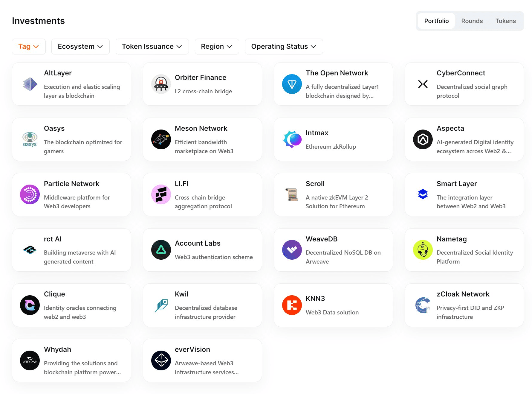The image size is (532, 394).
Task: Click the zCloak Network logo
Action: 423,305
